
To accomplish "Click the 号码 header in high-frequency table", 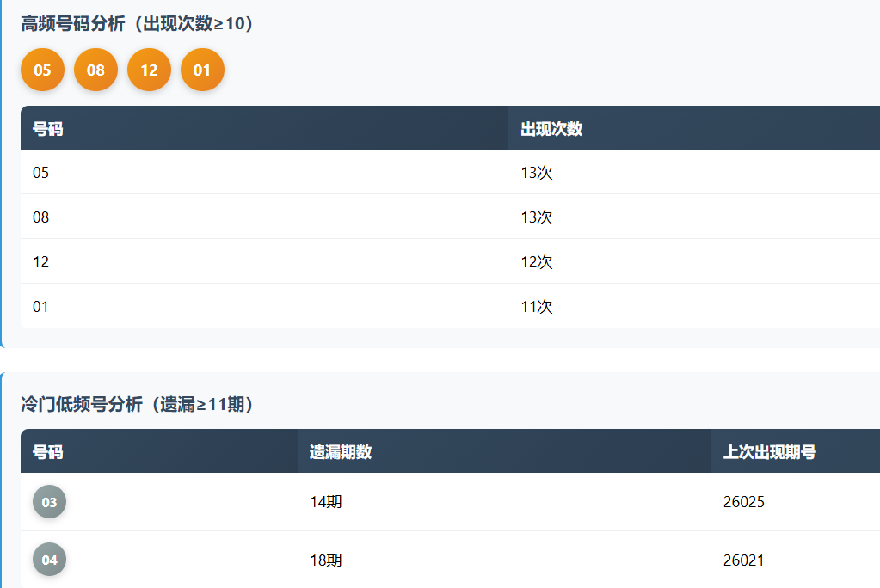I will pyautogui.click(x=48, y=129).
